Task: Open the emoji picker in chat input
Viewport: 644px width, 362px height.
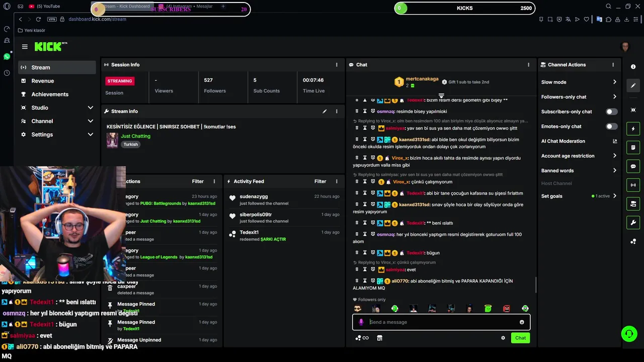Action: [522, 322]
